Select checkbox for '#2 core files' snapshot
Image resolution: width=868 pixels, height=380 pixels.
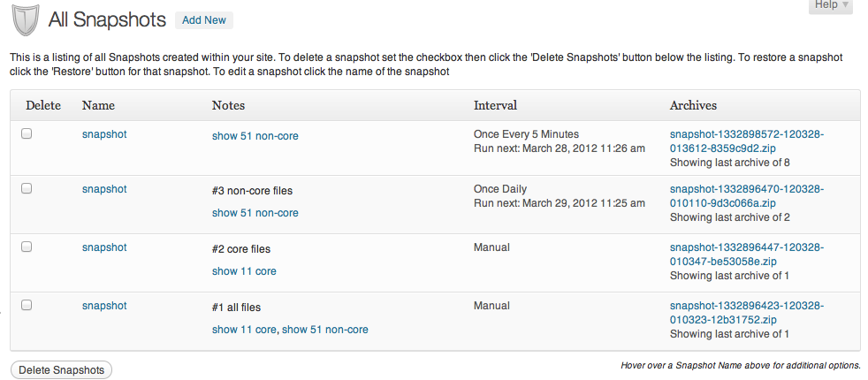[27, 247]
